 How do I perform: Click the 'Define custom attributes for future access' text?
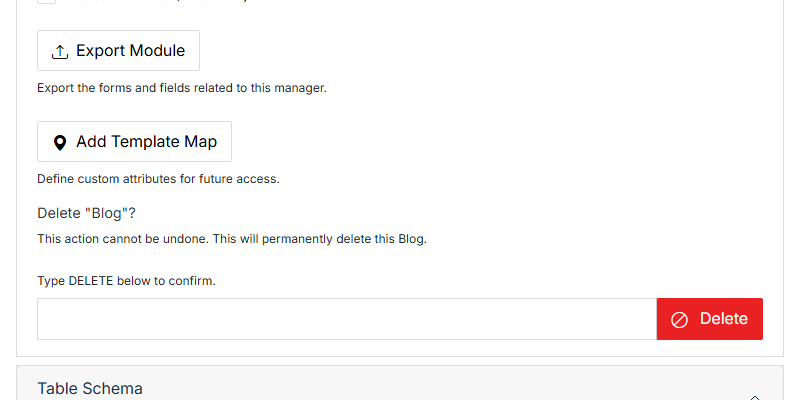158,179
